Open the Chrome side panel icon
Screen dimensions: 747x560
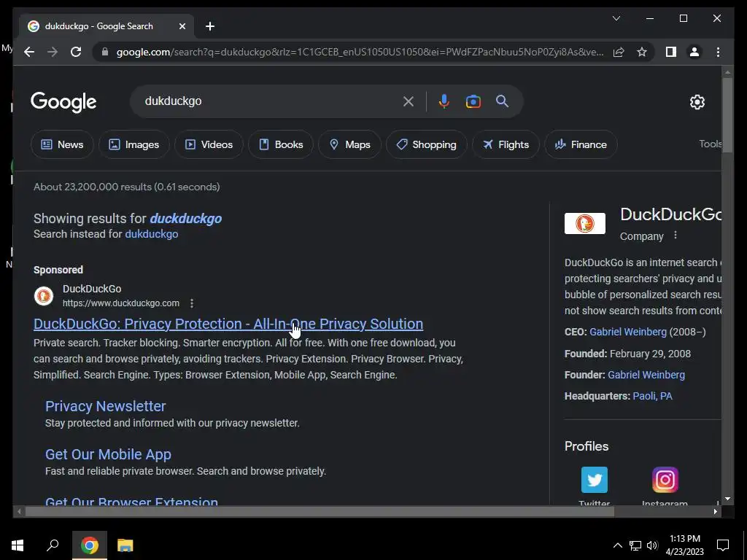pos(671,52)
